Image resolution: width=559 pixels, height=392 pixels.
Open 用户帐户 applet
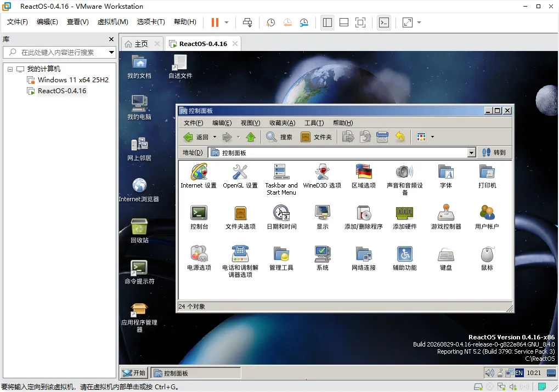(x=487, y=217)
